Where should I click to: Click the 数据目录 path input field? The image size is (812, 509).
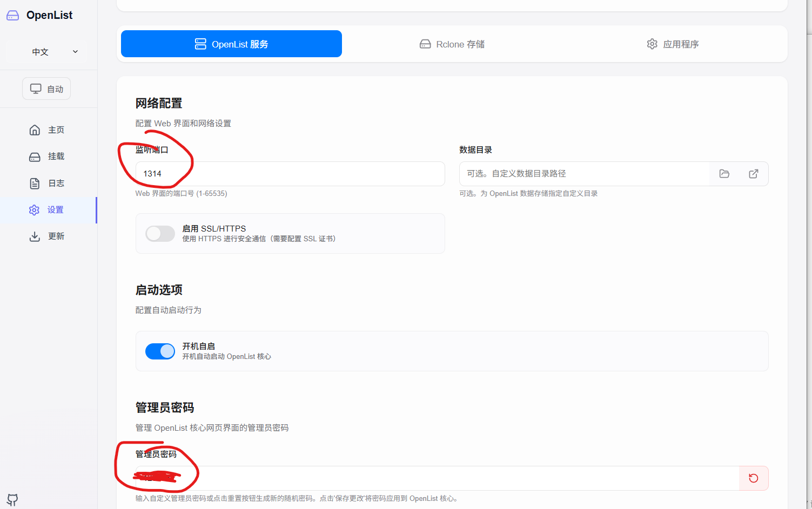point(585,174)
